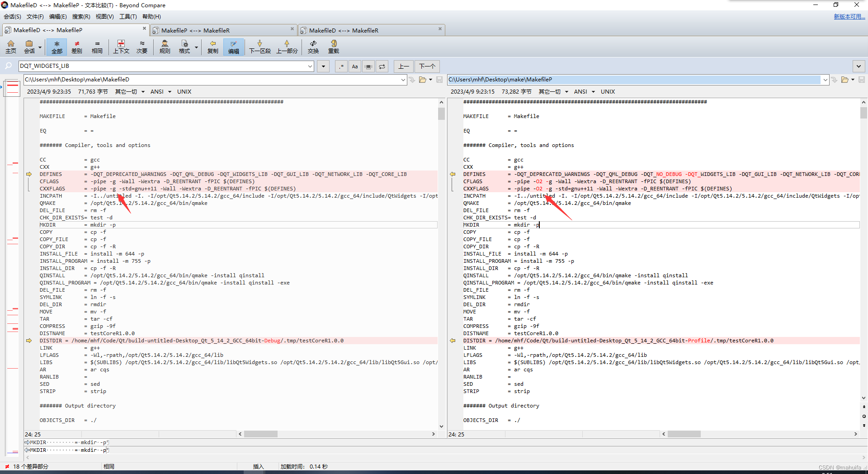Open the 帮助(H) menu
The width and height of the screenshot is (868, 474).
pyautogui.click(x=151, y=17)
